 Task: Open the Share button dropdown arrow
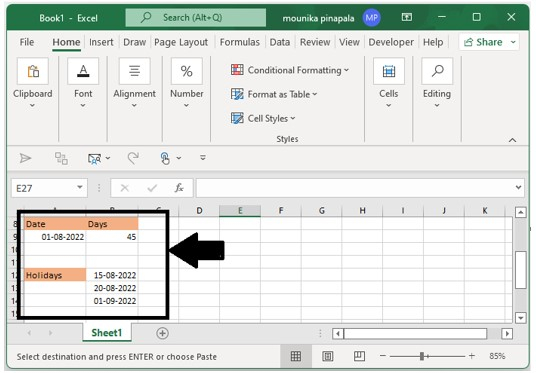click(513, 42)
